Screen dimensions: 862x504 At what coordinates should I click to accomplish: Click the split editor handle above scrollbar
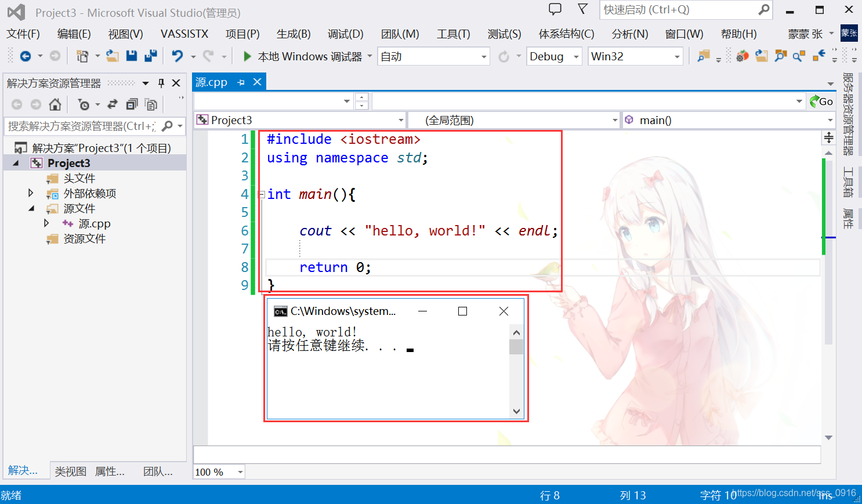click(x=829, y=137)
